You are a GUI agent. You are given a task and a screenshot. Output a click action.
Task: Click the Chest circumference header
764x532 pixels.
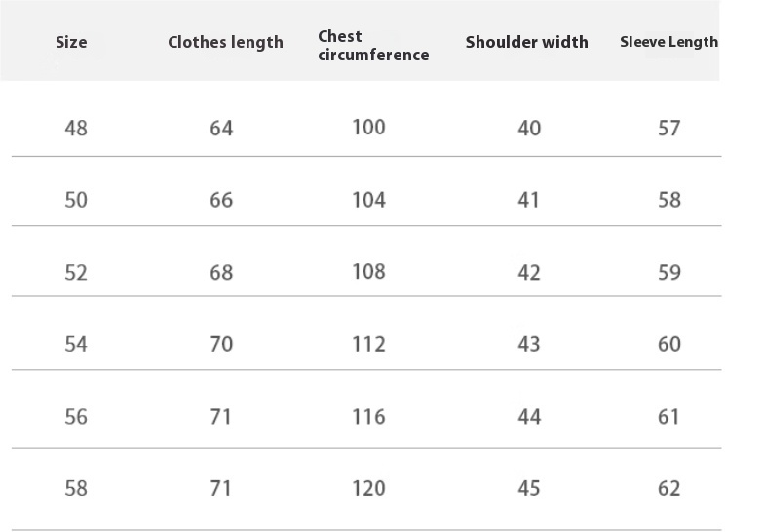pyautogui.click(x=373, y=45)
